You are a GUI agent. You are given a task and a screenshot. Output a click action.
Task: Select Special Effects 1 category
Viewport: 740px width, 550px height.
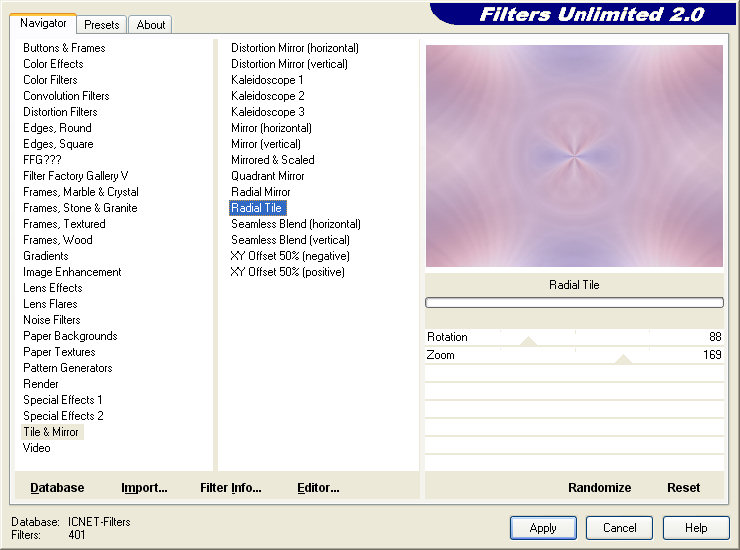coord(63,400)
